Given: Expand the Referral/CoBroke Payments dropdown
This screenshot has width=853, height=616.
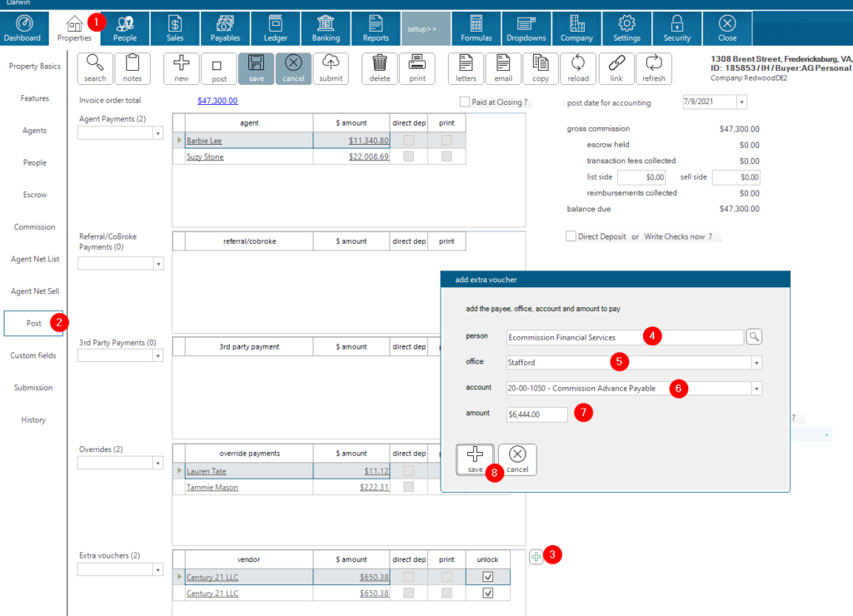Looking at the screenshot, I should [158, 264].
